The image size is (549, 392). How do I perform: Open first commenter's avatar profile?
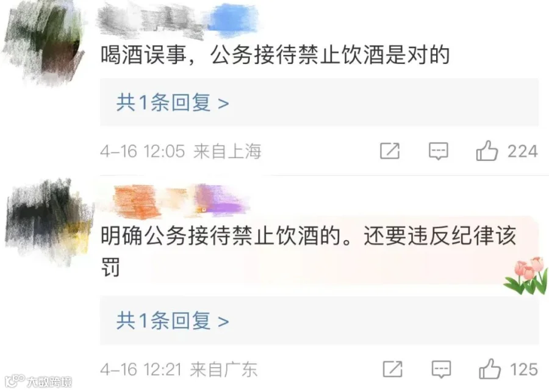point(44,42)
